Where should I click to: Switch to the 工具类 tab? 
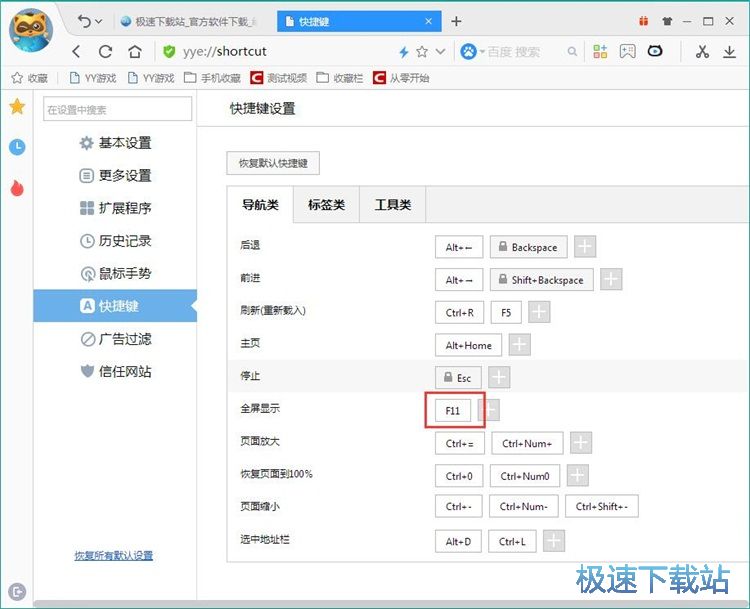pyautogui.click(x=393, y=205)
